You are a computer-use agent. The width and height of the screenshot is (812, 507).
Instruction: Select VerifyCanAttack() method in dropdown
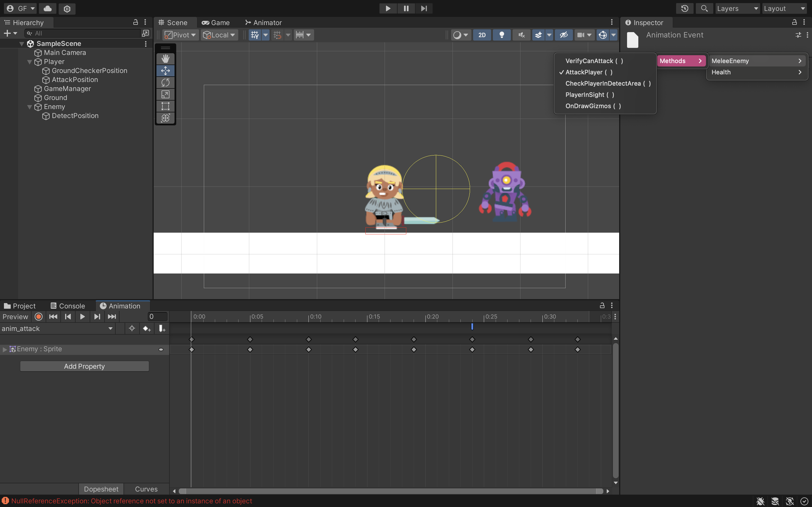(x=594, y=61)
